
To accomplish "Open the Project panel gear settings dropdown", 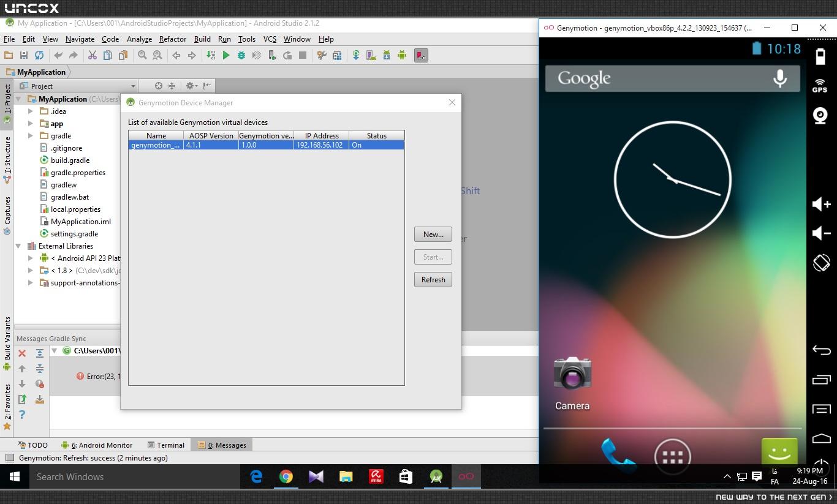I will 191,86.
